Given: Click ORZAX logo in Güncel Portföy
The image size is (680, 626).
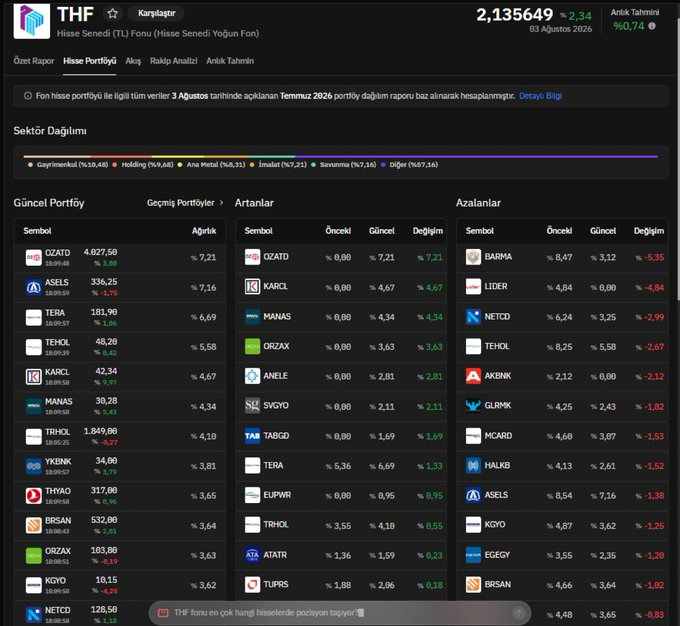Looking at the screenshot, I should [33, 555].
